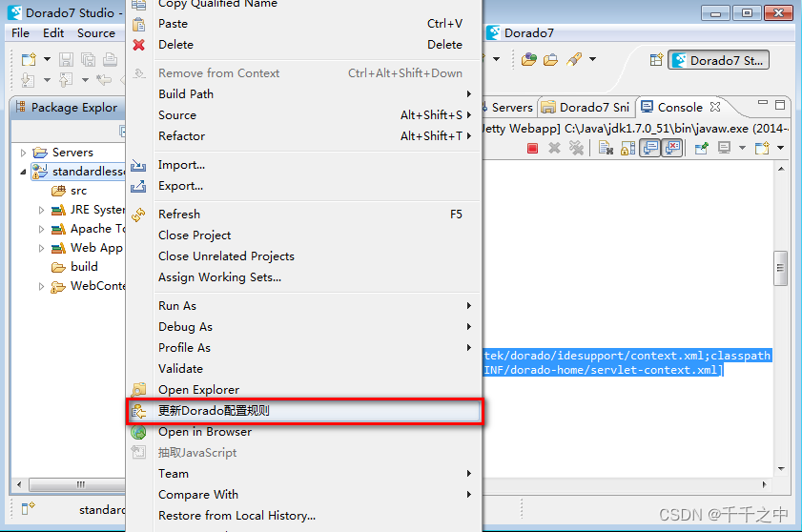Screen dimensions: 802x532
Task: Open the File menu
Action: click(x=20, y=33)
